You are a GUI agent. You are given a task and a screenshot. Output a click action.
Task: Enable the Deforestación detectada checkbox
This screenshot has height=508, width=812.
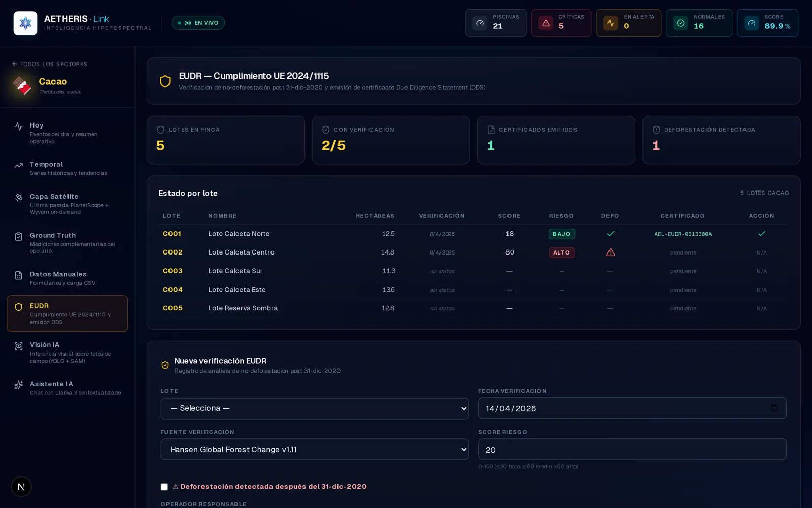click(164, 487)
